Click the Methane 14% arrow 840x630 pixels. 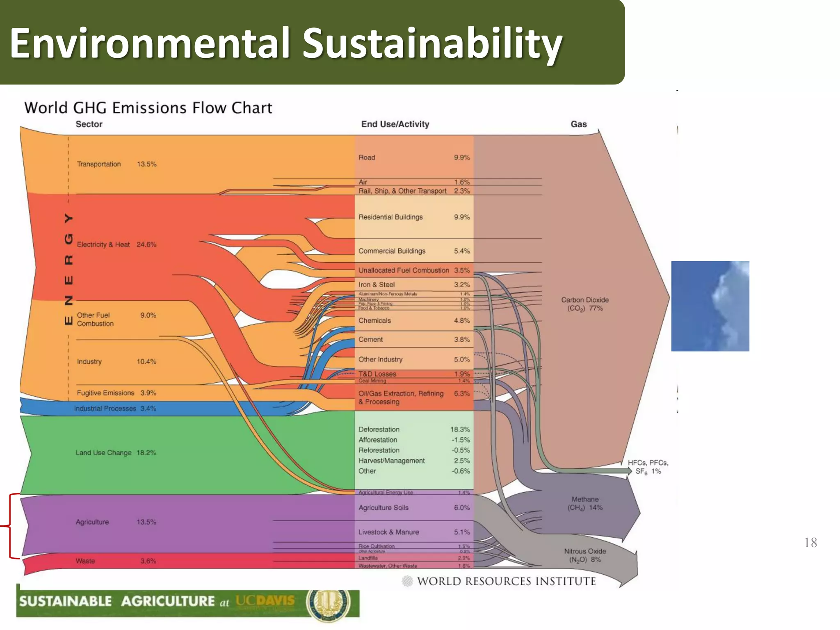coord(585,504)
